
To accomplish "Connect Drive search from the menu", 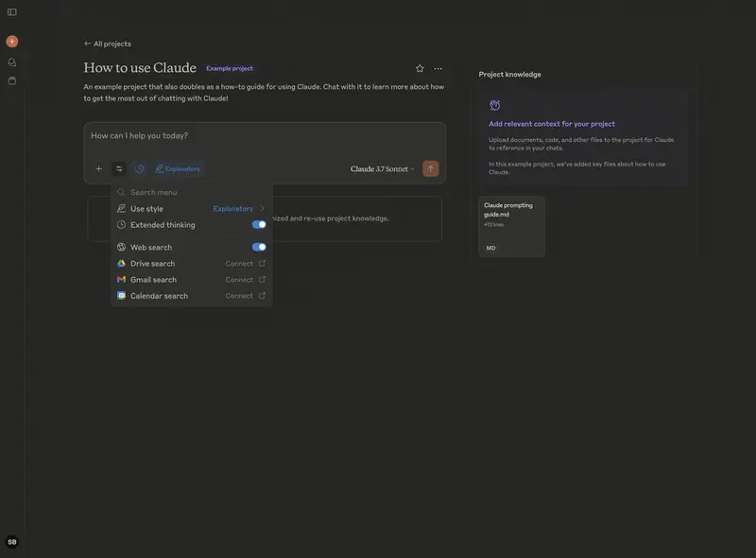I will (x=245, y=264).
